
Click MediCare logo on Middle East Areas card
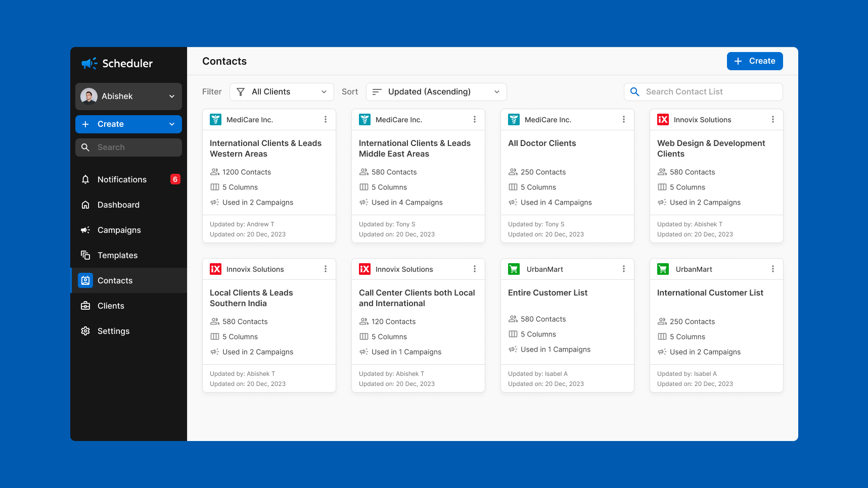365,120
